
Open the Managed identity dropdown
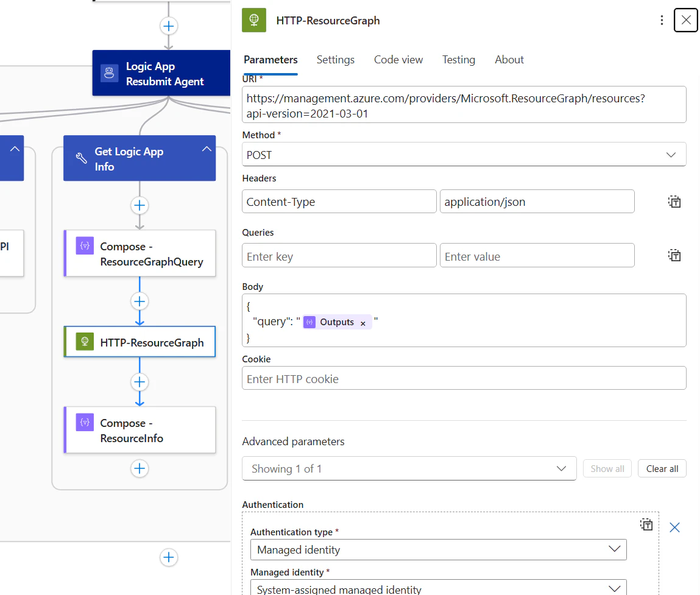[439, 588]
